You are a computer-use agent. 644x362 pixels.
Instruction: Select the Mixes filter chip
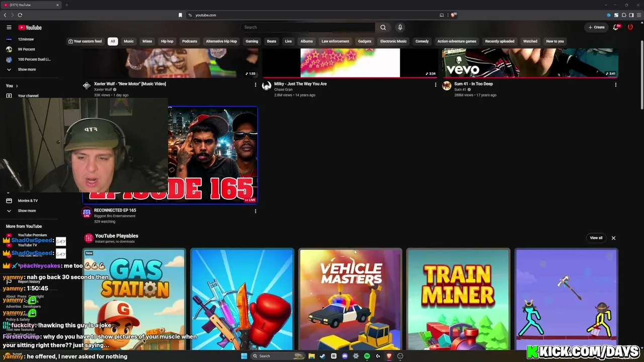tap(147, 41)
